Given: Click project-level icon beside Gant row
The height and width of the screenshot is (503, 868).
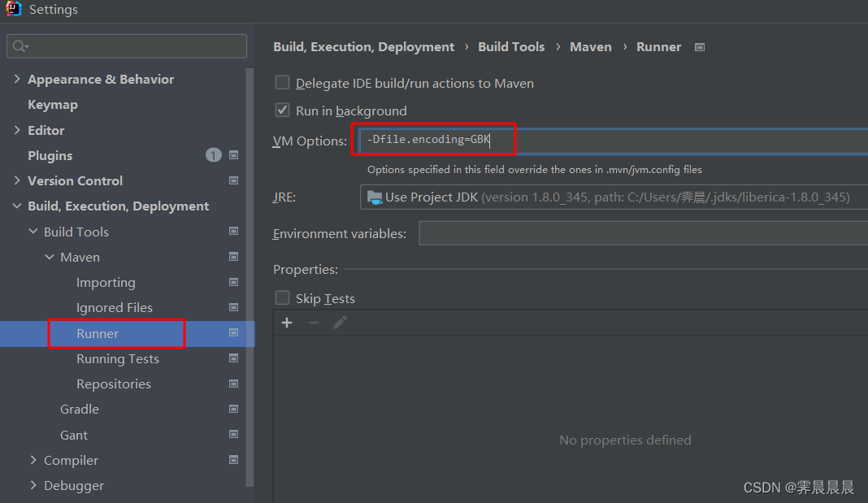Looking at the screenshot, I should [x=233, y=435].
